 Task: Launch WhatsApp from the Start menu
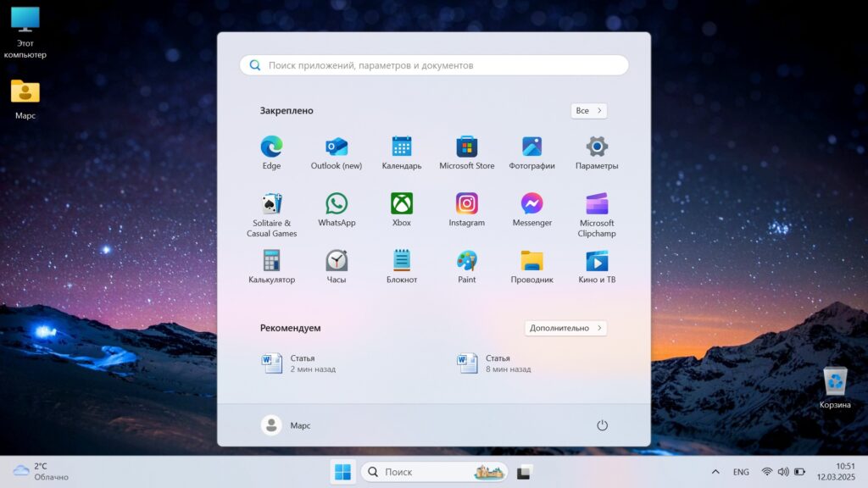pos(337,210)
